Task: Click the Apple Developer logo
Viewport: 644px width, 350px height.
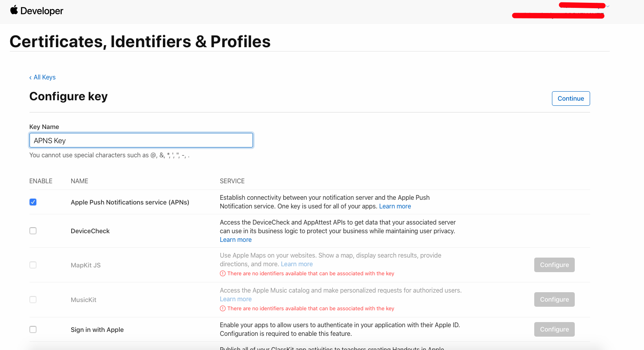Action: pos(37,11)
